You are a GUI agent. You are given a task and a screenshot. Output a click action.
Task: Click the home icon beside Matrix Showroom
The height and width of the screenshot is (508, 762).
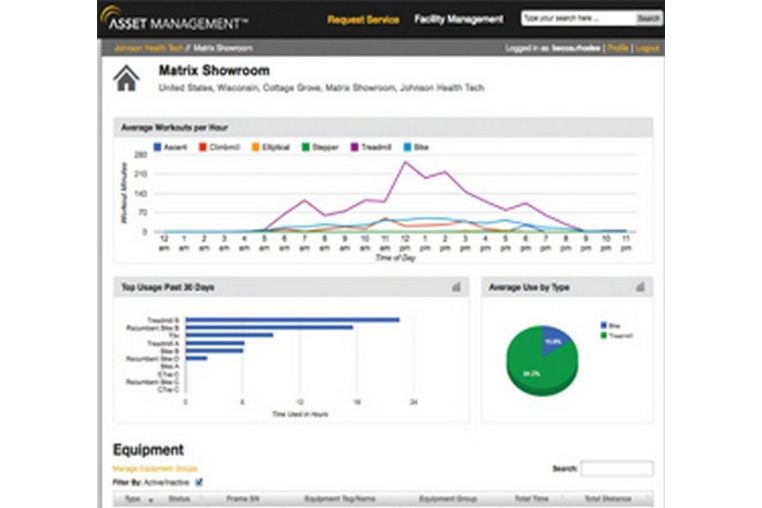click(126, 79)
